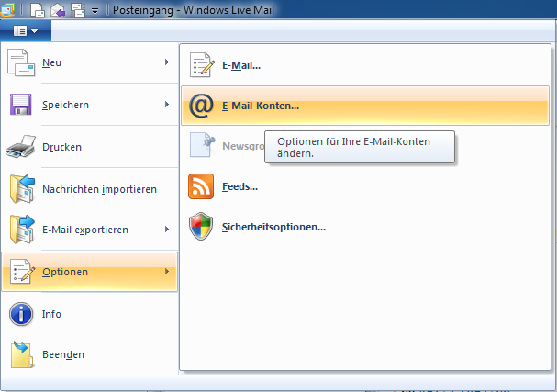Expand the Speichern submenu arrow
Image resolution: width=557 pixels, height=392 pixels.
point(167,104)
